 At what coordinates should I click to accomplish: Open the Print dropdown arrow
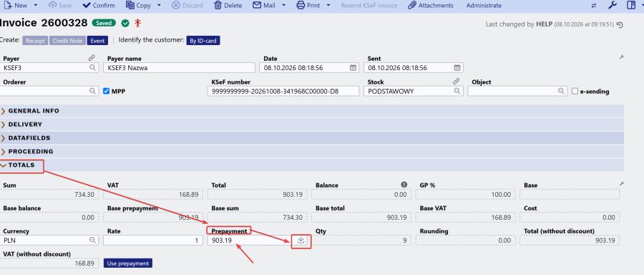(x=328, y=5)
